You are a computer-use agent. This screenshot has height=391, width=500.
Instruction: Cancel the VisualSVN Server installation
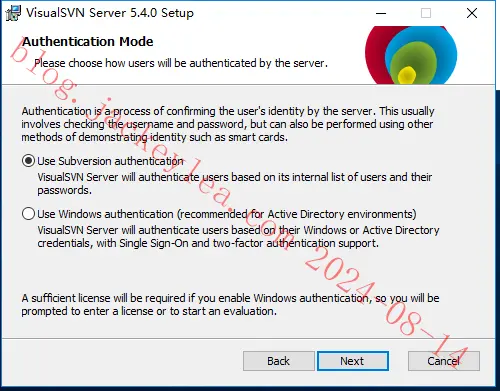[x=444, y=361]
